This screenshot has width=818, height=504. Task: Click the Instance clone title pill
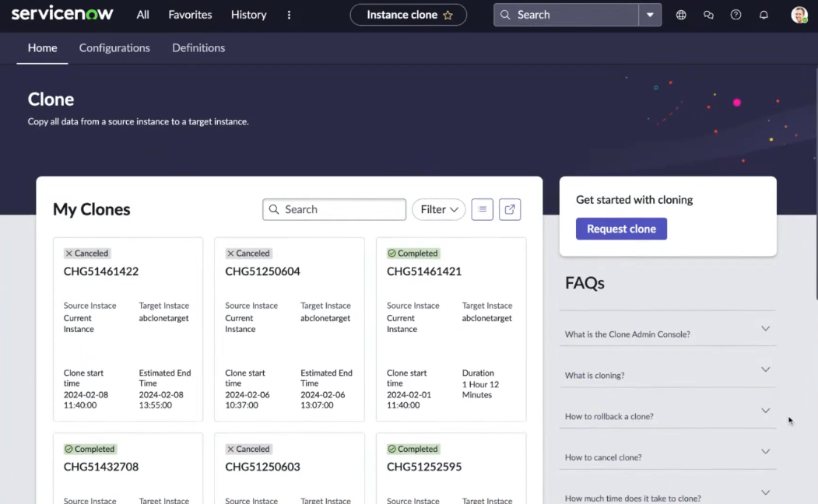click(x=408, y=15)
